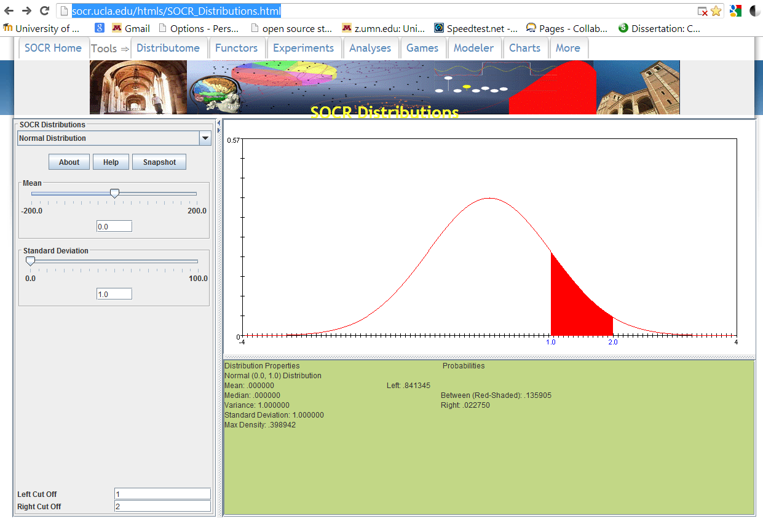Click the Right Cut Off input field

point(162,506)
